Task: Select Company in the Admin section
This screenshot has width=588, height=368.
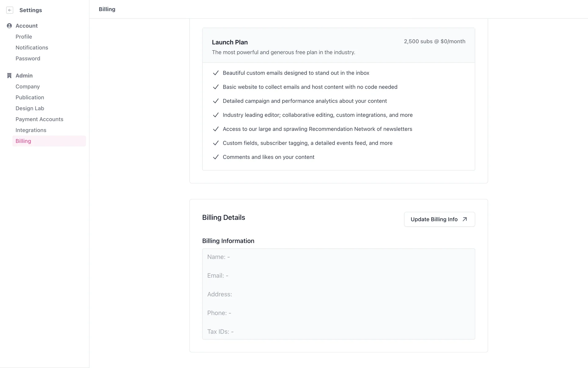Action: coord(28,86)
